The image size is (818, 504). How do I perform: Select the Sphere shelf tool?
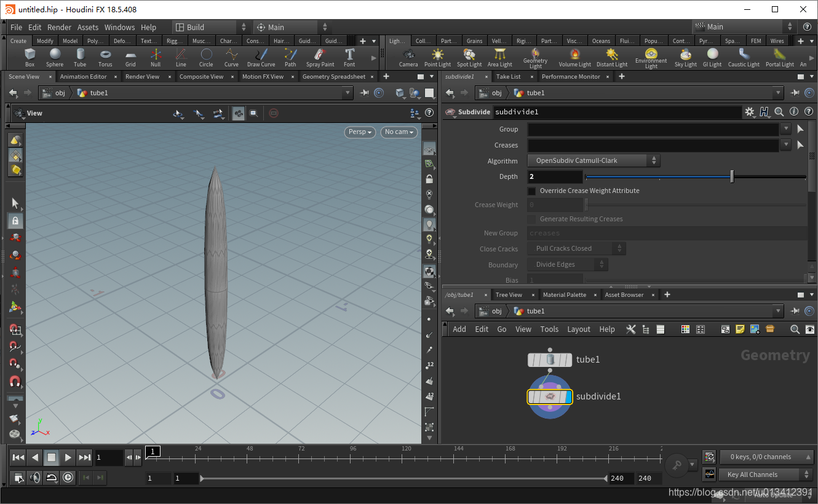[55, 58]
